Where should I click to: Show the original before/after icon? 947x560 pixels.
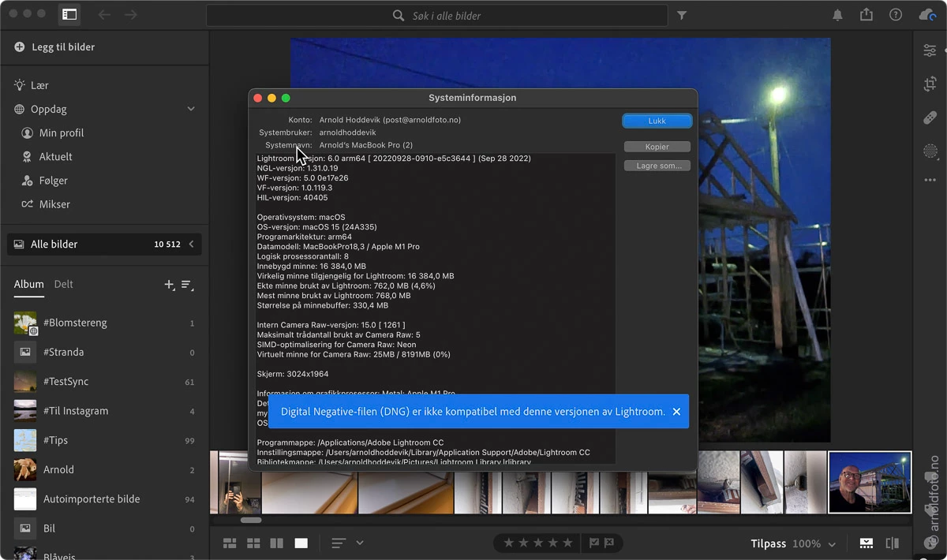click(x=893, y=543)
